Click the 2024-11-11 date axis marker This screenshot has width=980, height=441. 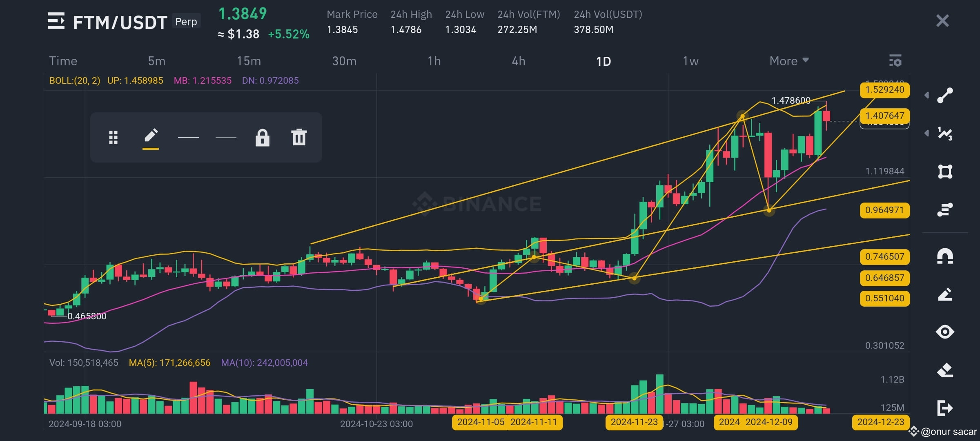534,422
